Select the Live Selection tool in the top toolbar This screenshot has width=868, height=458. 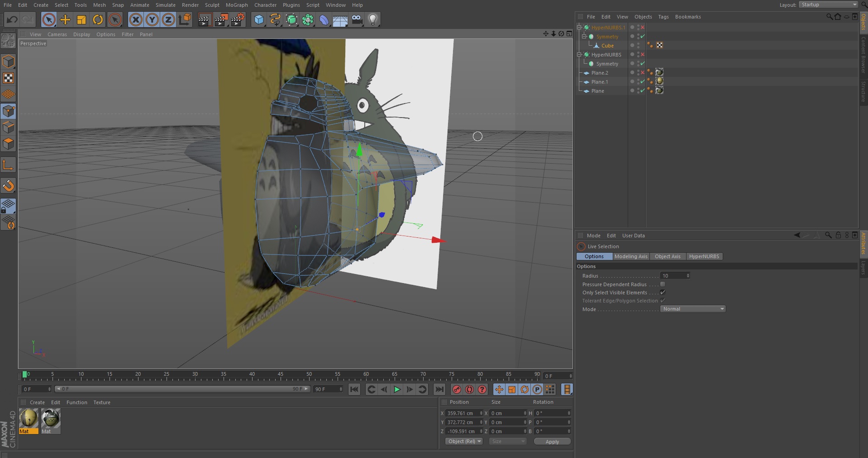click(x=49, y=19)
